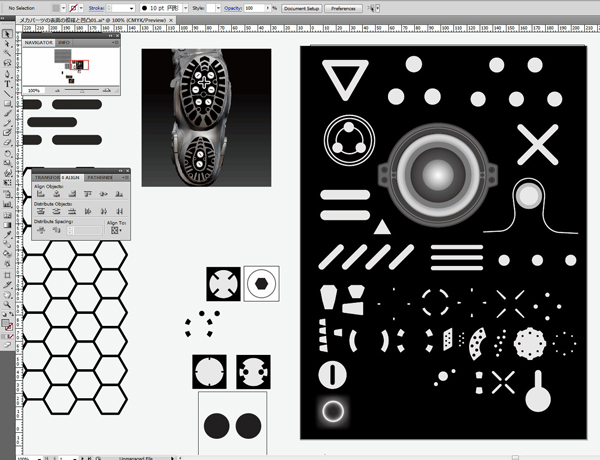600x460 pixels.
Task: Pick the Pen tool in toolbox
Action: click(x=8, y=61)
